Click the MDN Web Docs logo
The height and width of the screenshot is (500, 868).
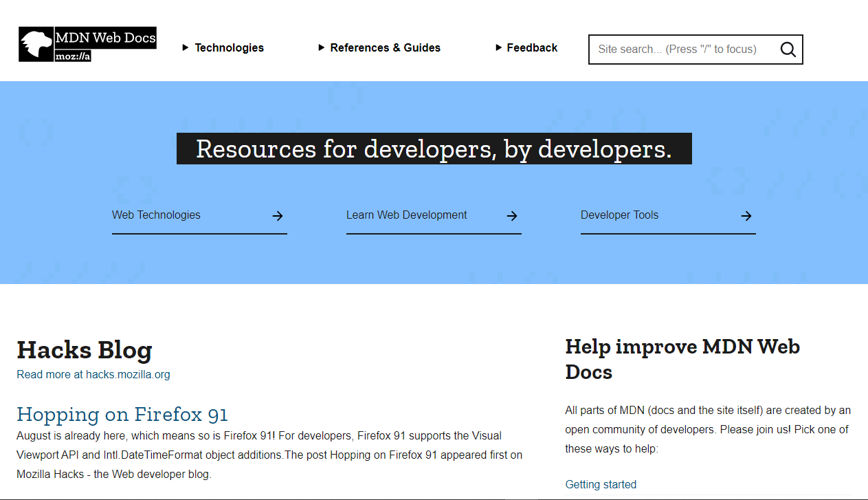pos(87,45)
